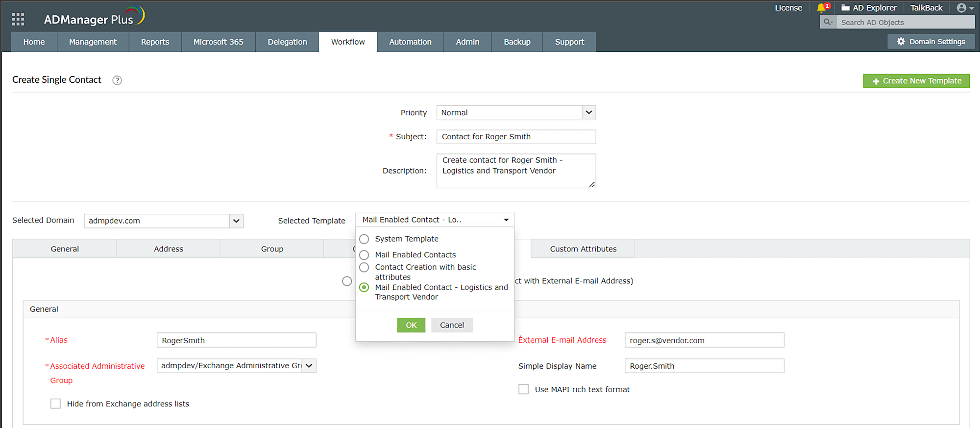Open the apps grid launcher icon
The image size is (980, 428).
[x=18, y=19]
